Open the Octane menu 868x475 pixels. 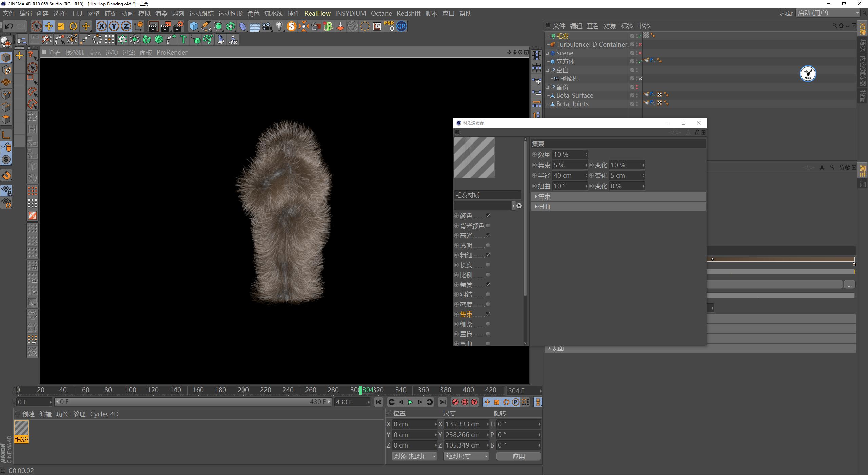[381, 13]
